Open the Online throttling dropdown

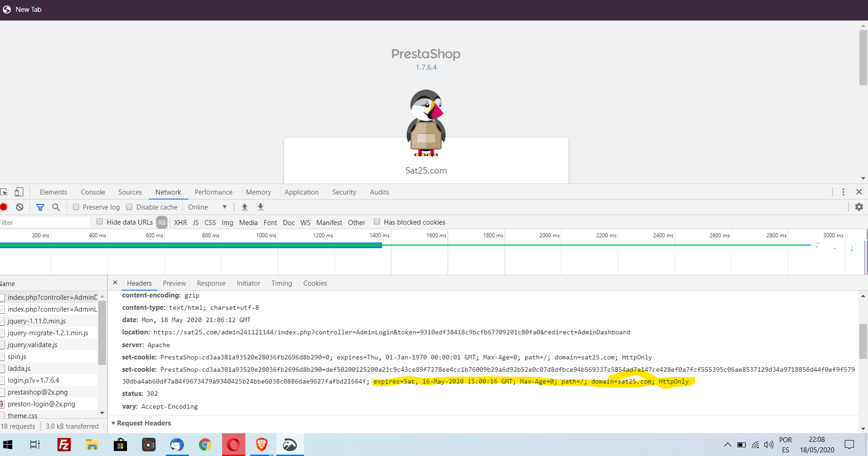208,207
